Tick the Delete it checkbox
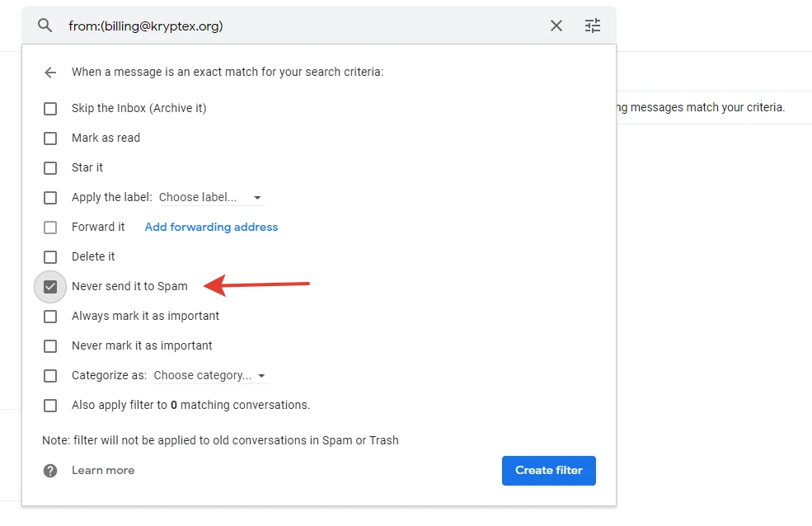Image resolution: width=812 pixels, height=526 pixels. pos(50,257)
